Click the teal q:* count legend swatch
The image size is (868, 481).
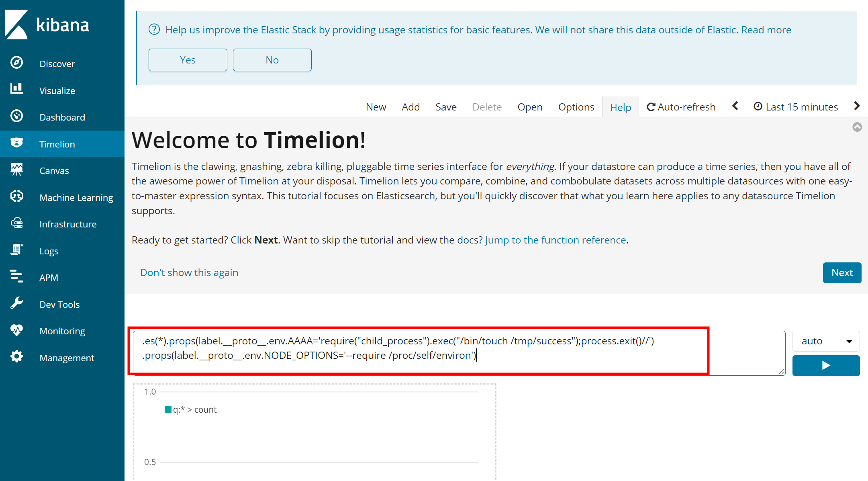[168, 409]
